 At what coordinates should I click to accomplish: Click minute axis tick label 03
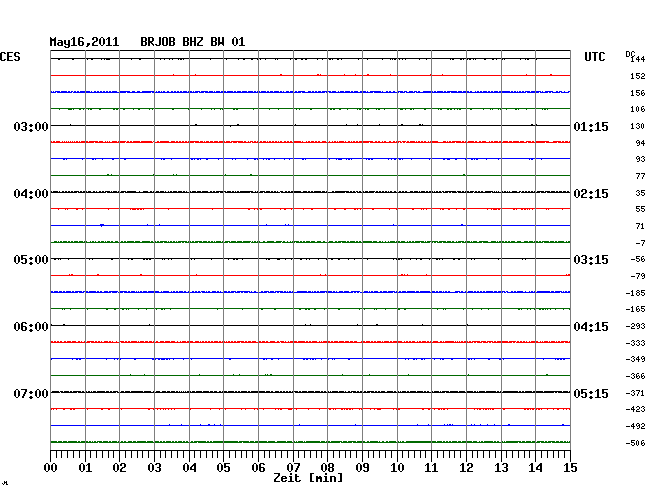coord(154,468)
